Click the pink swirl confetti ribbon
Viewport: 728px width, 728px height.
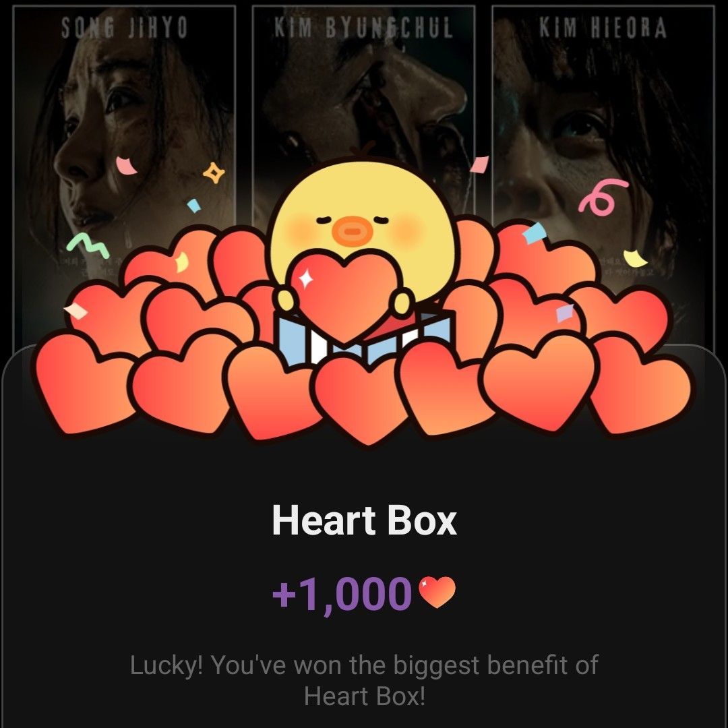point(603,198)
